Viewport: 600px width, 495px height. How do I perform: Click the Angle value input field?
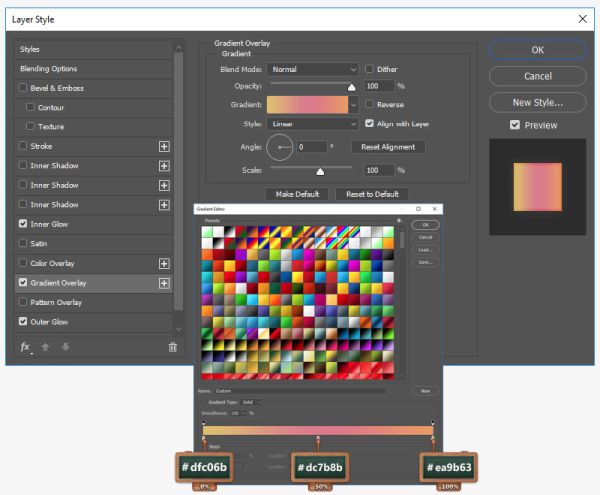[x=311, y=147]
